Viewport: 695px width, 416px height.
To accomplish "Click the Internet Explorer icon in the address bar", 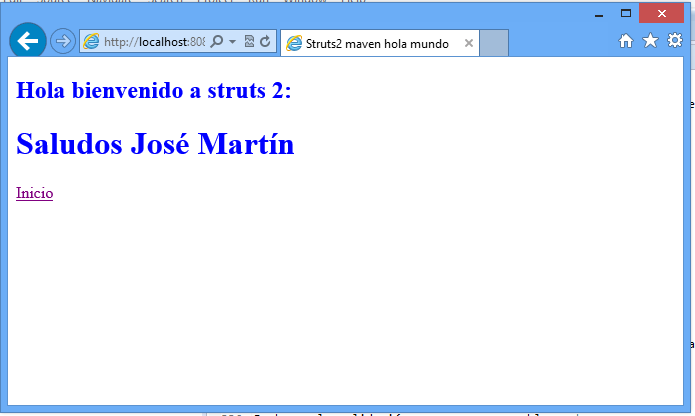I will (x=91, y=42).
